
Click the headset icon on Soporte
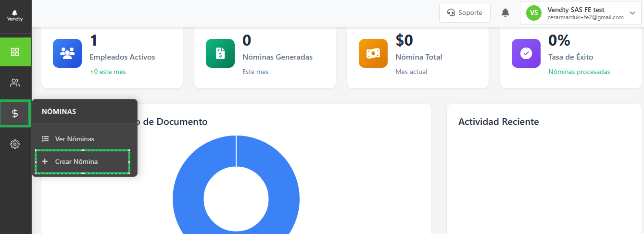click(x=451, y=13)
